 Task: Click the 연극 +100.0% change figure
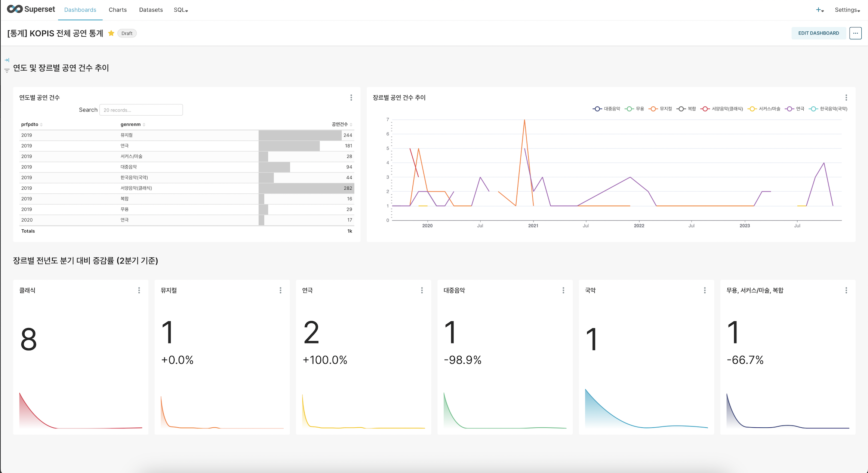pyautogui.click(x=325, y=360)
